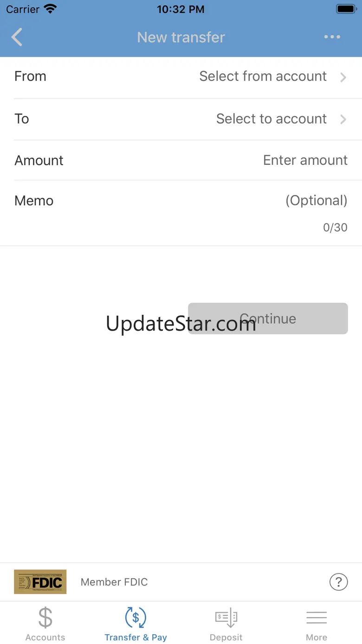The width and height of the screenshot is (362, 644).
Task: Tap the New transfer title
Action: [181, 37]
